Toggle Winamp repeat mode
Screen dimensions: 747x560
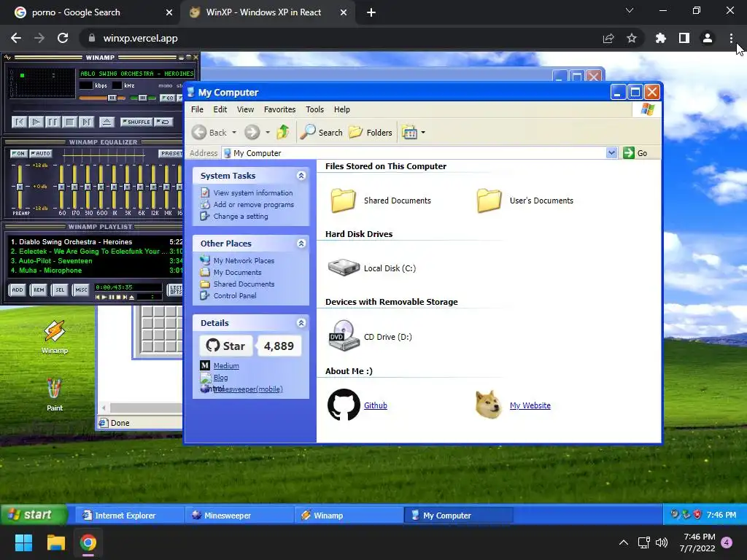(164, 122)
